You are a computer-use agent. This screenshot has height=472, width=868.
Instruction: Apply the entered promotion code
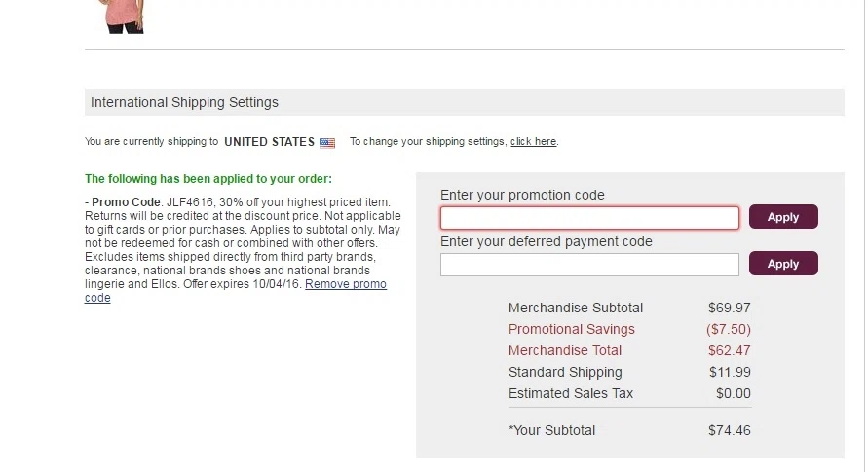pos(783,217)
